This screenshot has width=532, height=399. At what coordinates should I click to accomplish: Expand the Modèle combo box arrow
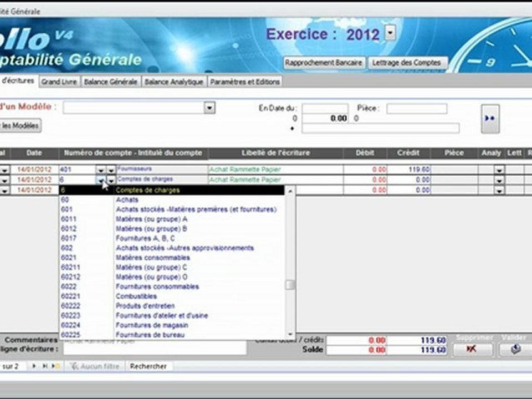tap(209, 108)
